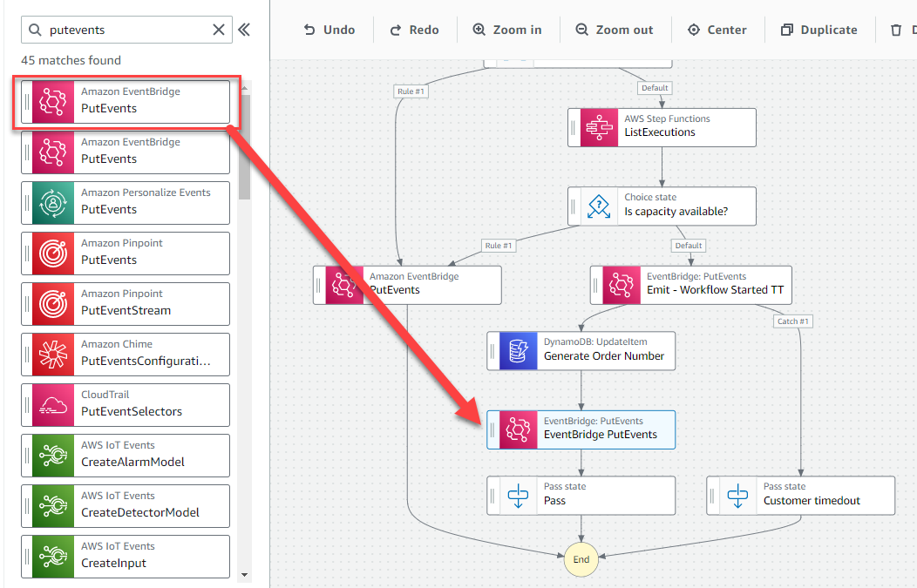Clear the putevents search text

click(219, 30)
